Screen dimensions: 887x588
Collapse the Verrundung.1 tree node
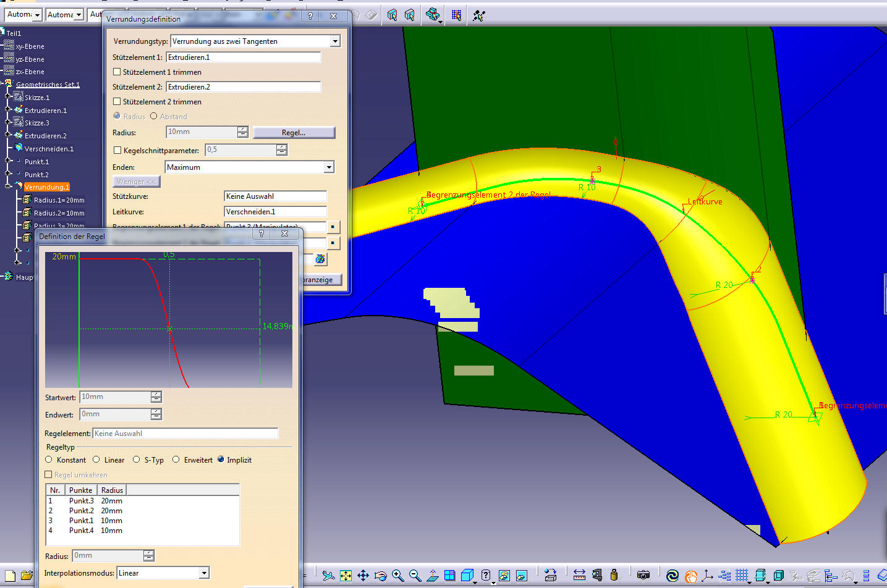click(8, 186)
